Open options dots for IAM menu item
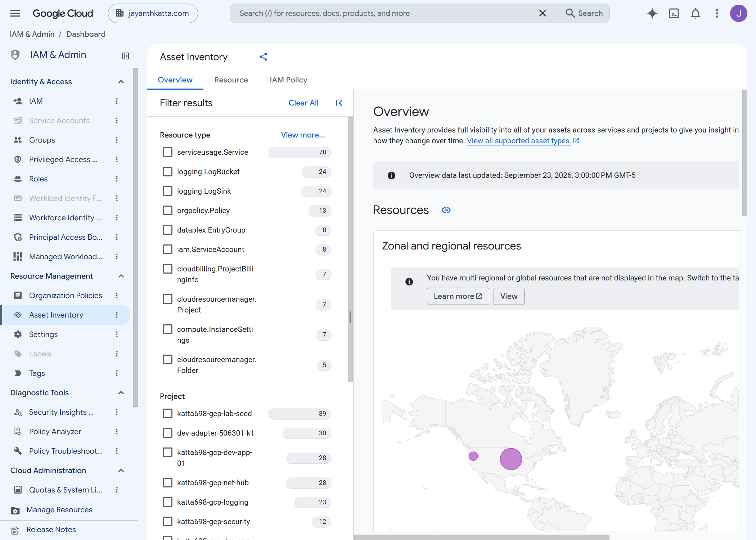This screenshot has height=540, width=756. tap(117, 101)
